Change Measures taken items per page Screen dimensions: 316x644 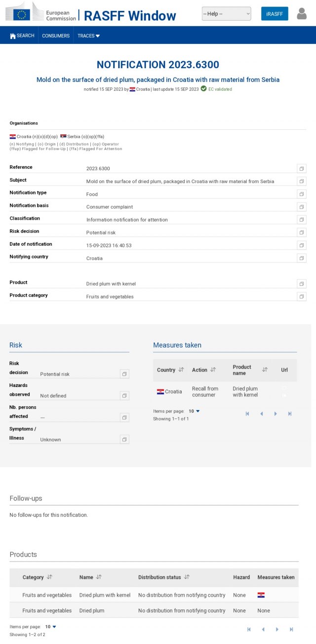[194, 411]
